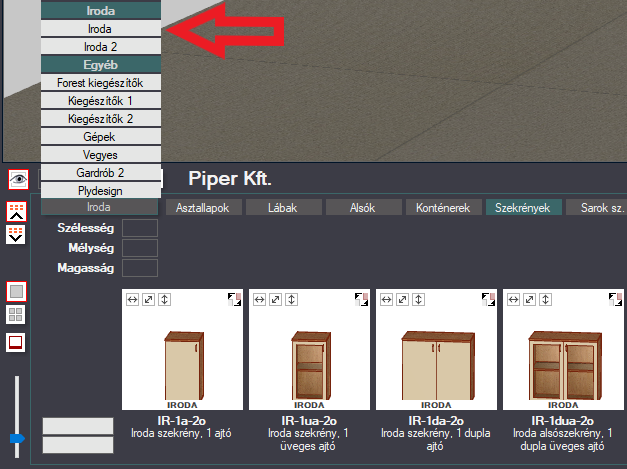Click the scroll down rows icon
Screen dimensions: 627x469
pos(16,235)
